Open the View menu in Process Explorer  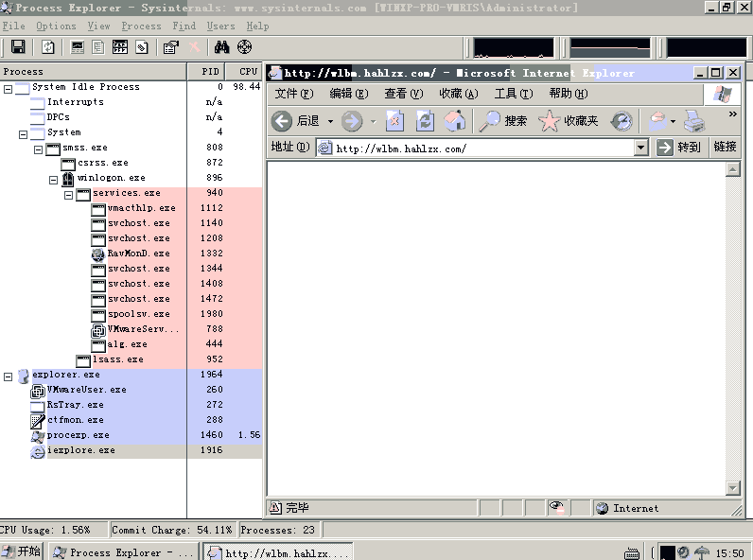pyautogui.click(x=99, y=26)
